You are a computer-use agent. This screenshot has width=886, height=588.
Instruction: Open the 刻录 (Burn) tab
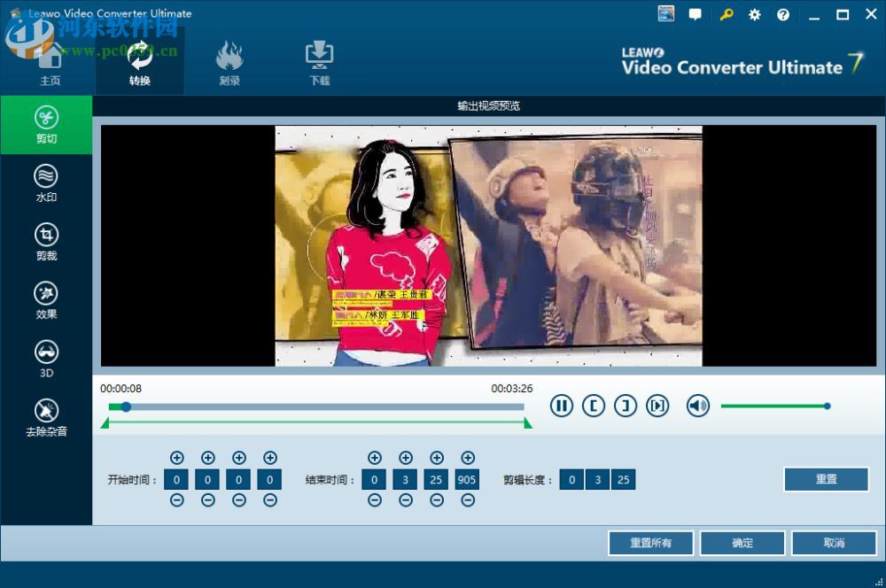coord(229,62)
